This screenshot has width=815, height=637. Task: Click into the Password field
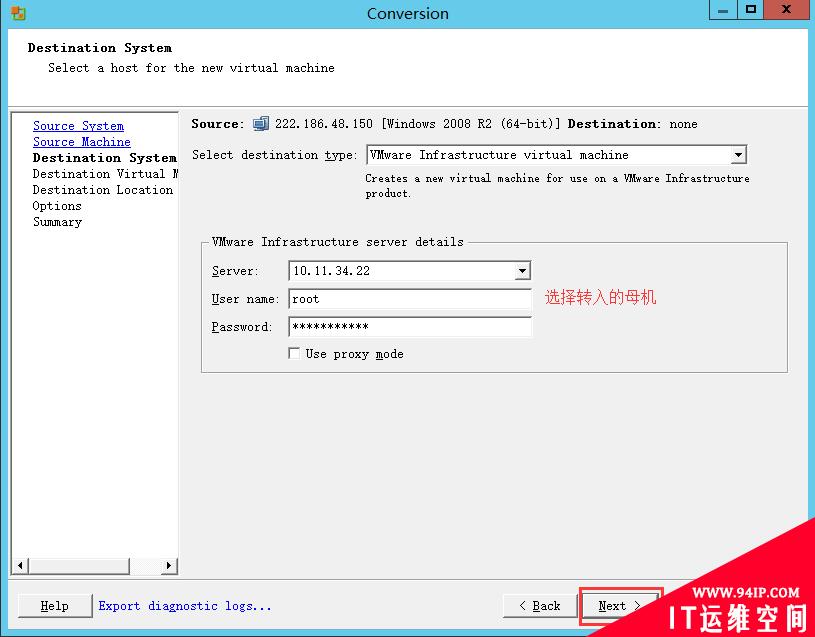pos(410,327)
